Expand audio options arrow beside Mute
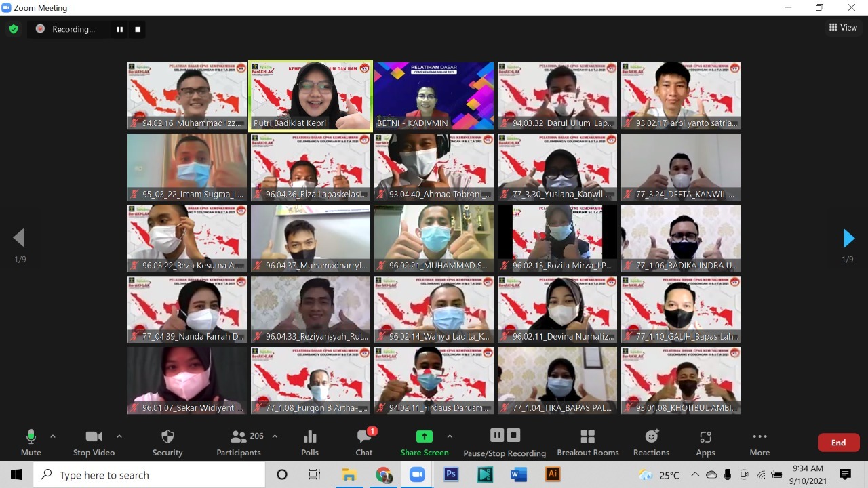This screenshot has height=488, width=868. coord(53,436)
